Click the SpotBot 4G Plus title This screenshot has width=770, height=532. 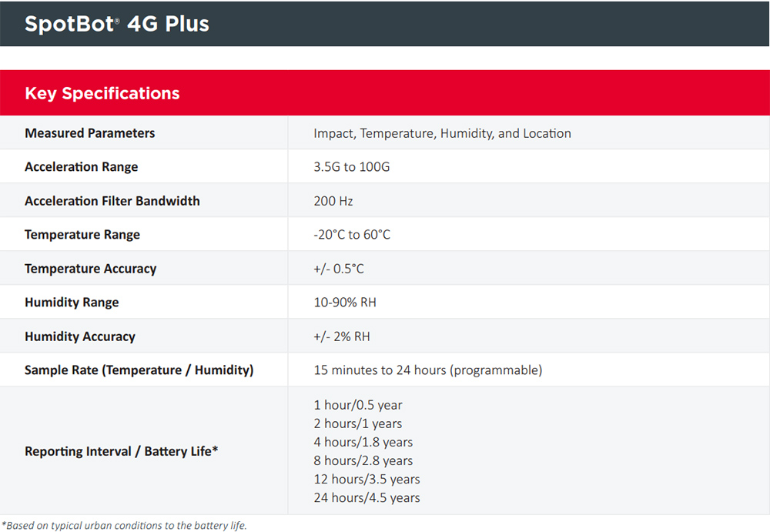(x=117, y=24)
